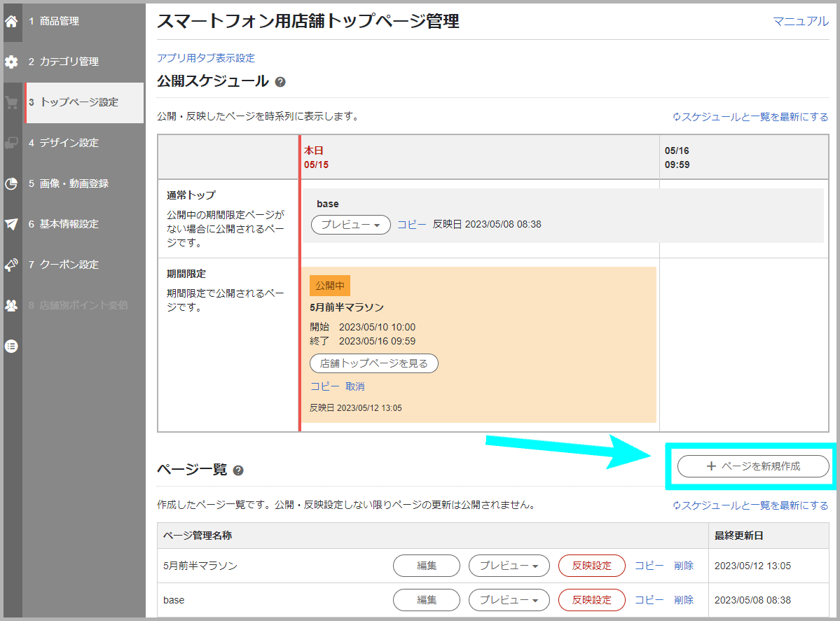This screenshot has height=621, width=840.
Task: Click 期間限定 row label
Action: 186,274
